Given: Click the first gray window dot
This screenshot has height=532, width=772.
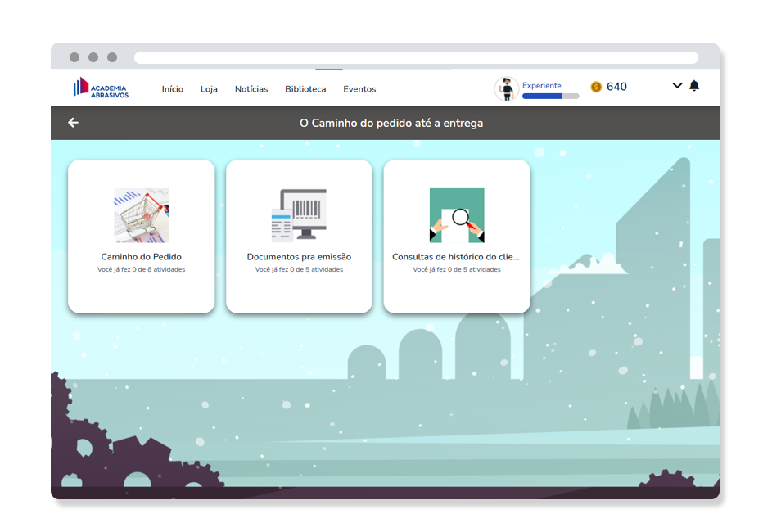Looking at the screenshot, I should (x=74, y=57).
